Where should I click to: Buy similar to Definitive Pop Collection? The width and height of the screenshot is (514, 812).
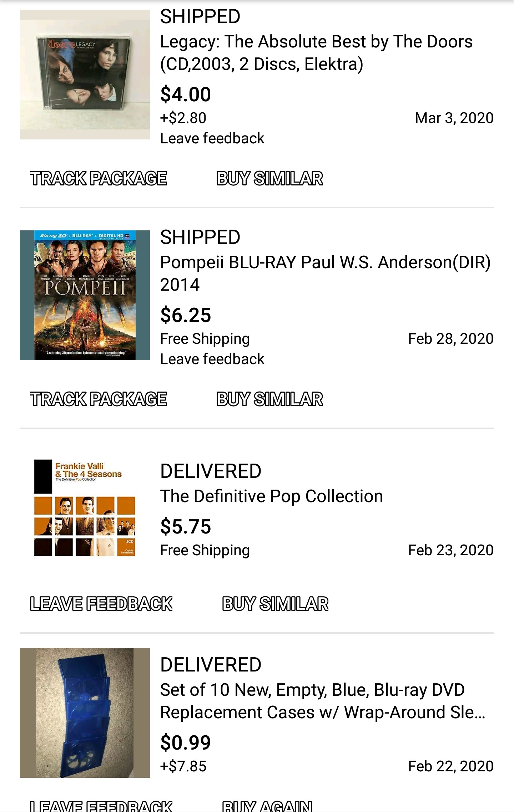pyautogui.click(x=275, y=603)
